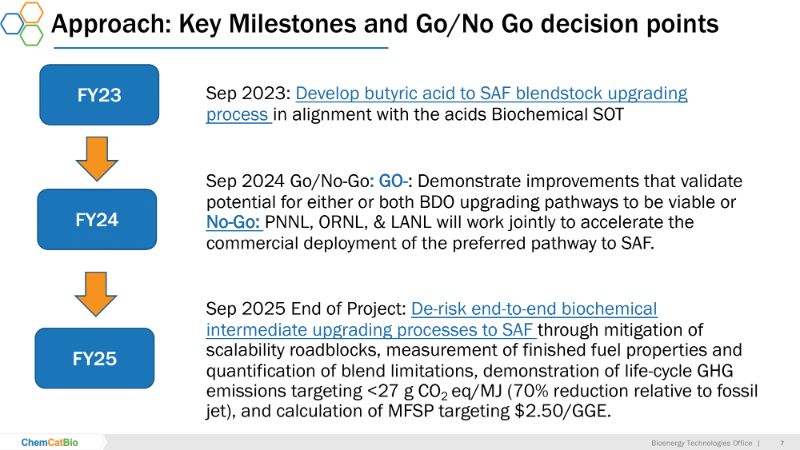The image size is (800, 450).
Task: Click the underlined 'No-Go:' link
Action: point(233,221)
